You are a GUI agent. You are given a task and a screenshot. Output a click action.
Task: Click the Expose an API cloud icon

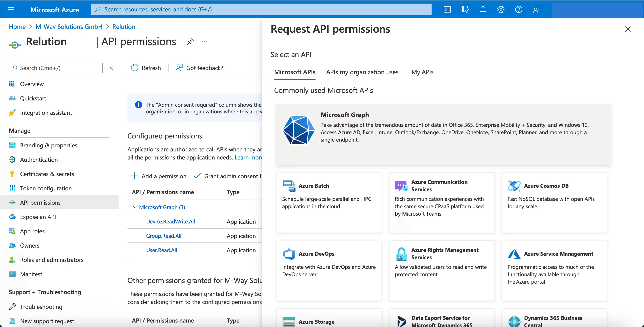(12, 217)
